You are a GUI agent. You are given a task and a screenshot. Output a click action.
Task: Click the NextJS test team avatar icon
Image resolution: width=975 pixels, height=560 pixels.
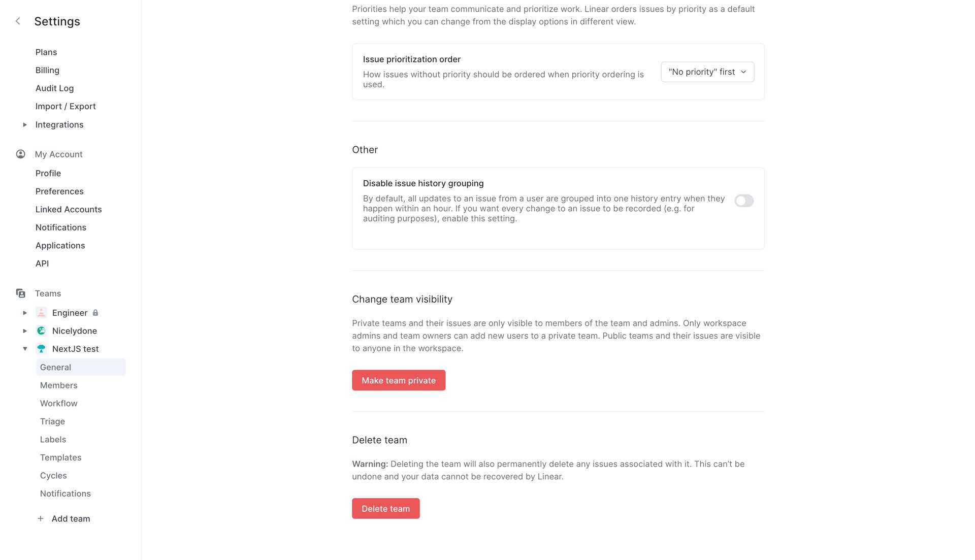pos(41,349)
